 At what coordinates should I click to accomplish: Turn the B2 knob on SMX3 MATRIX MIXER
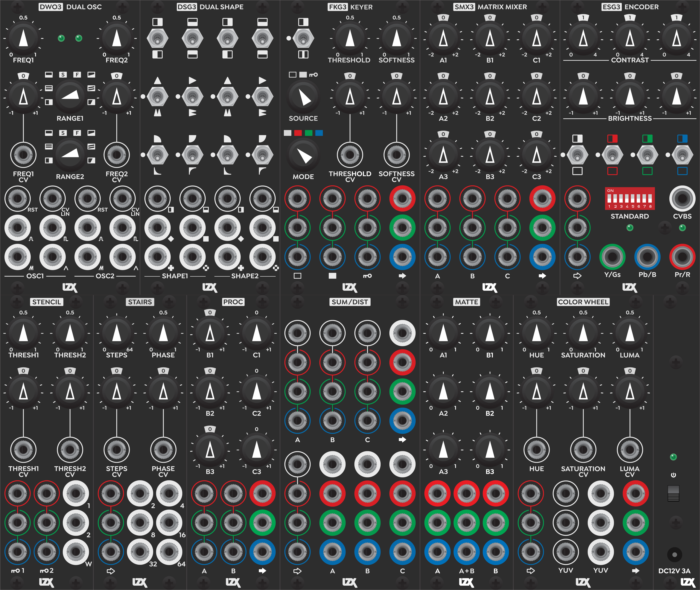tap(490, 97)
